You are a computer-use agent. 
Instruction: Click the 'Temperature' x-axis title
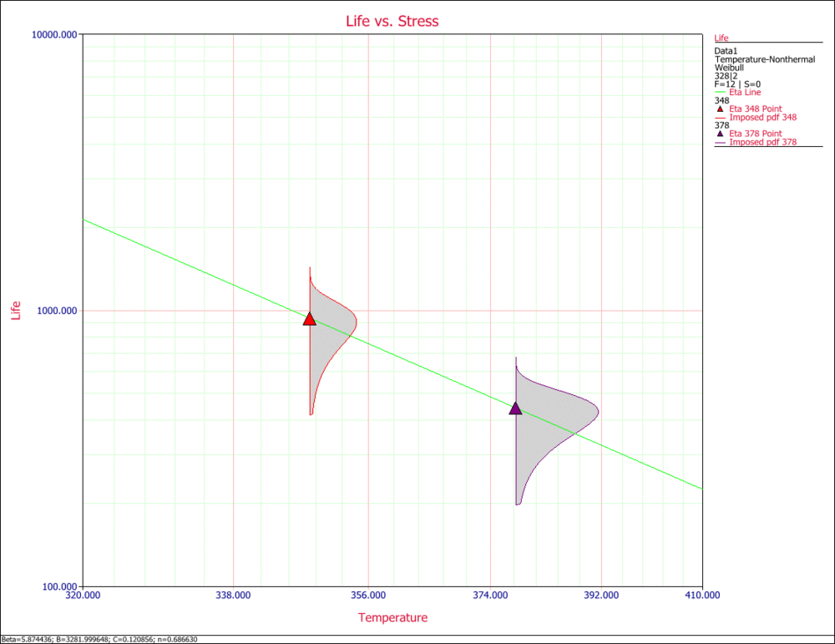(392, 618)
